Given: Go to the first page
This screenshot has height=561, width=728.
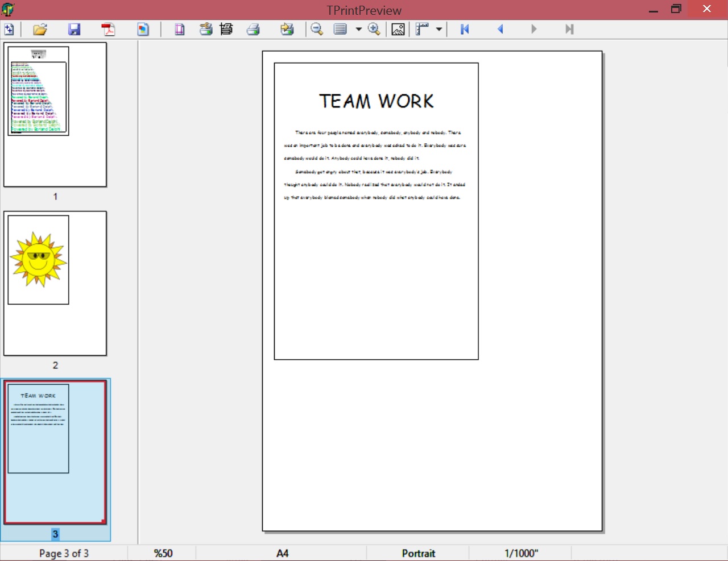Looking at the screenshot, I should pos(465,29).
